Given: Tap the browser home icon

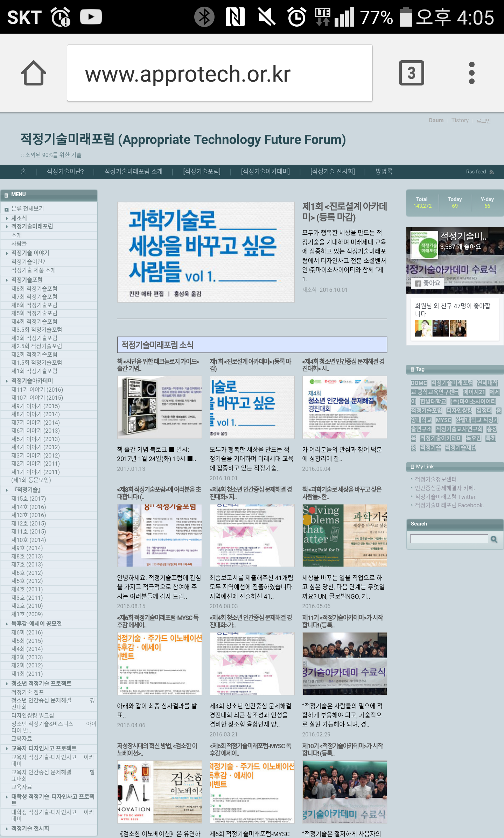Looking at the screenshot, I should (x=34, y=73).
